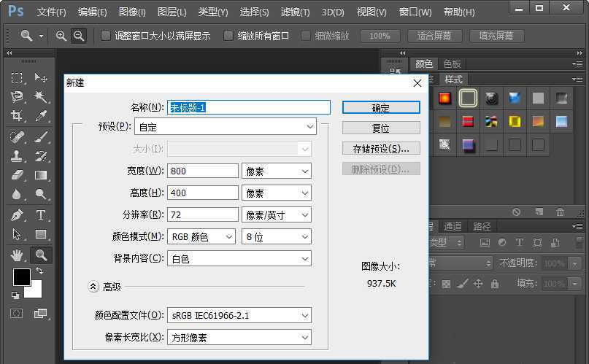Enable 调整窗口大小以满屏显示 checkbox

point(106,36)
